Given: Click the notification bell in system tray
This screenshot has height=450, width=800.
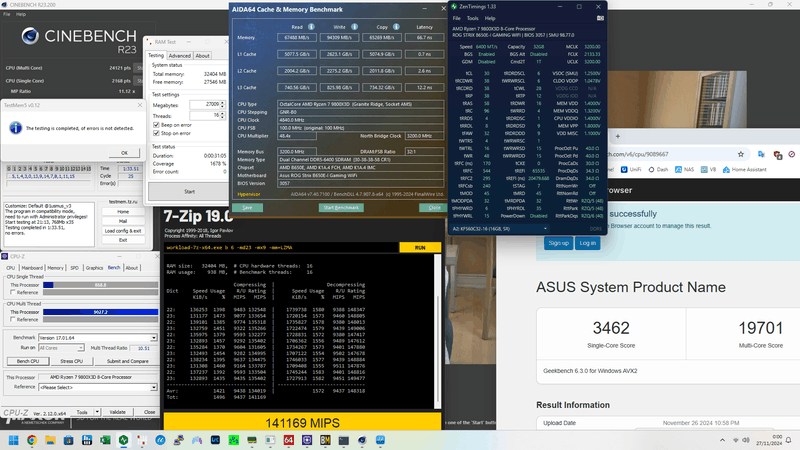Looking at the screenshot, I should [x=788, y=440].
